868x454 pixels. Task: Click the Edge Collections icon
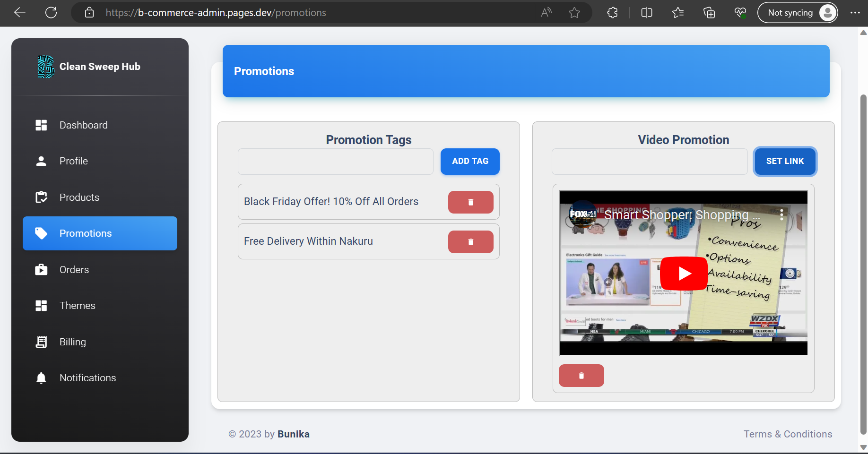[x=709, y=13]
